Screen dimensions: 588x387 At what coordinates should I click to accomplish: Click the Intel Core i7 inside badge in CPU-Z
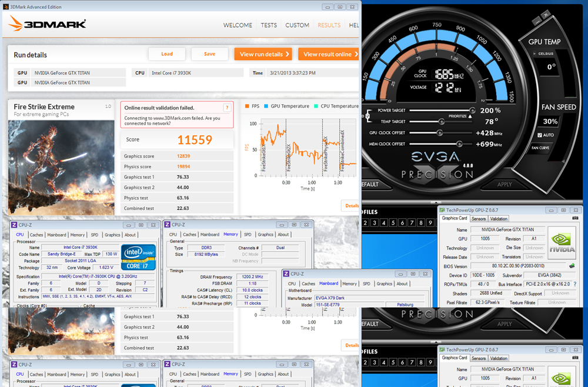(x=138, y=257)
